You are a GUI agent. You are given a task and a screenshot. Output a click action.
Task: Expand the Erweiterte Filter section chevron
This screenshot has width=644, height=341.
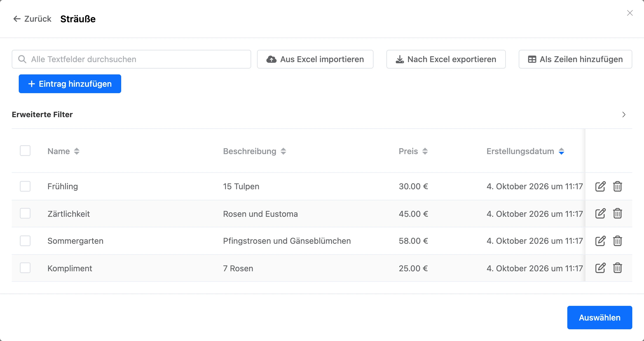coord(624,115)
